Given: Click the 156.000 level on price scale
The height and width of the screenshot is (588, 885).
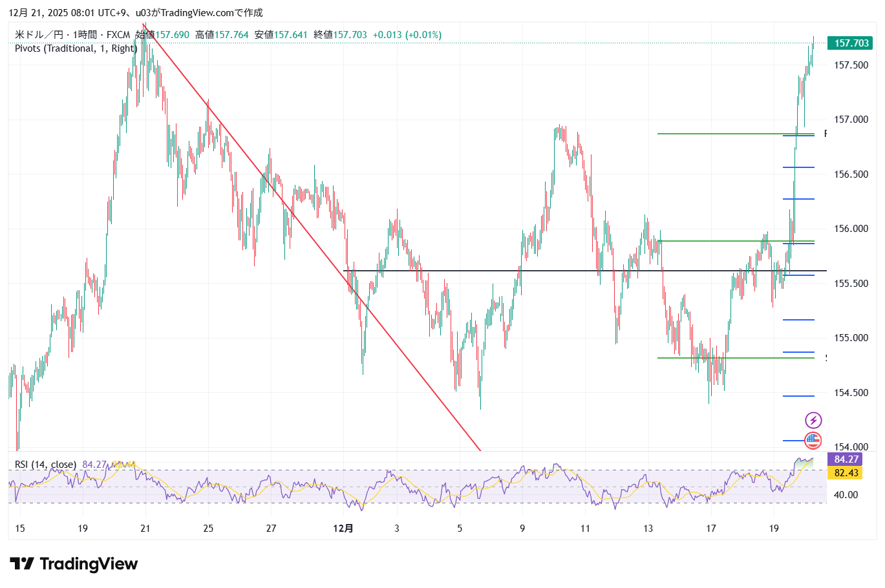Looking at the screenshot, I should (851, 229).
